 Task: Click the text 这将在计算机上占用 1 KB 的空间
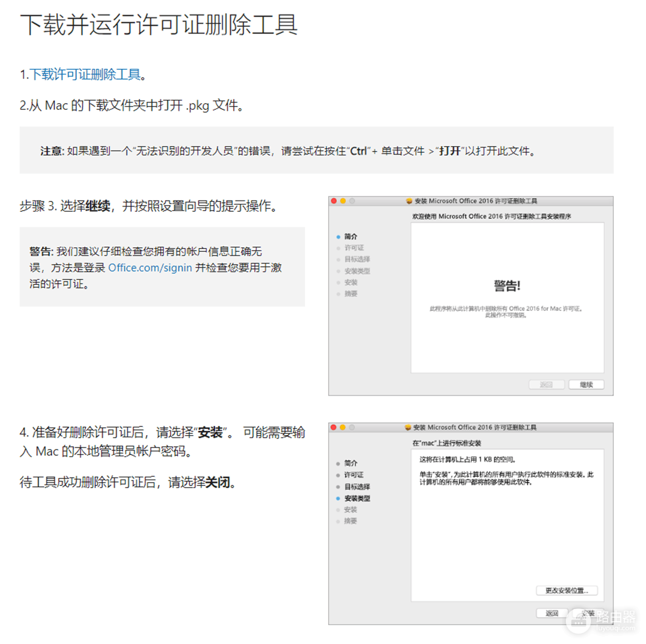[x=468, y=459]
